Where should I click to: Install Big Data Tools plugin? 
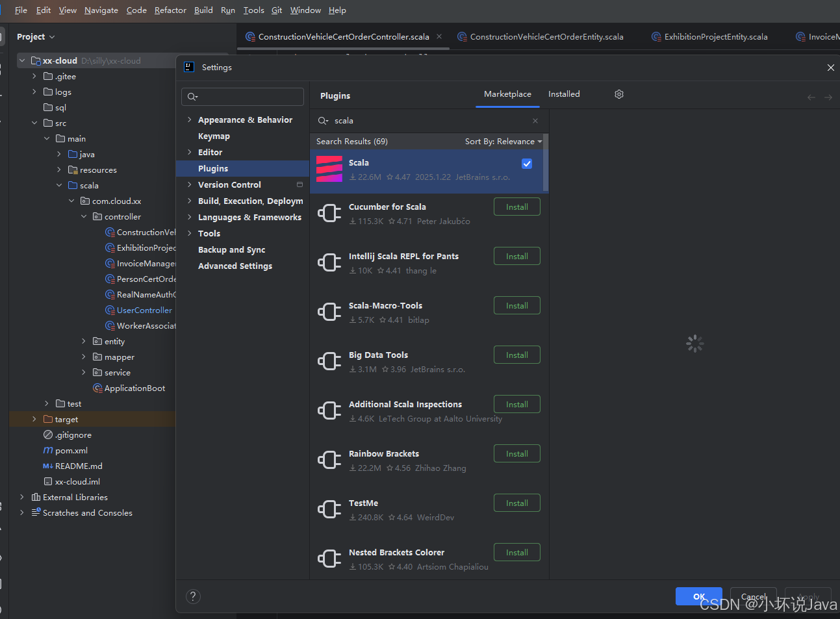[x=517, y=355]
